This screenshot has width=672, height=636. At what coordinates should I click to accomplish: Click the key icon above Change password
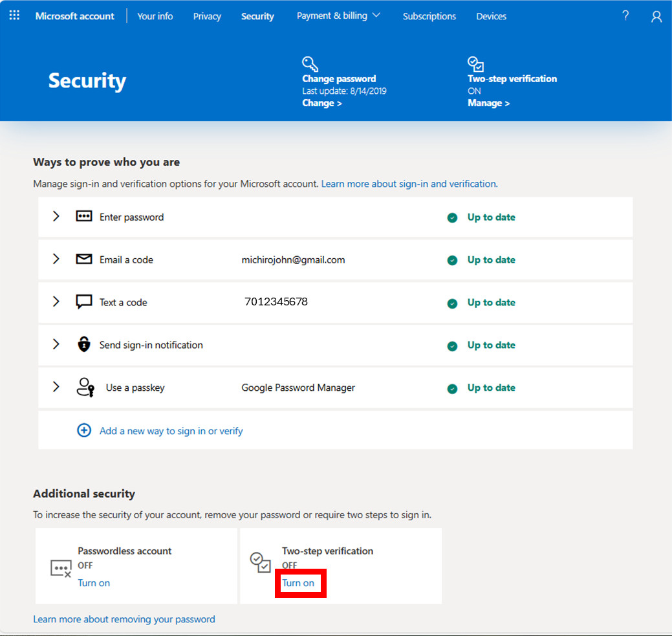point(310,64)
